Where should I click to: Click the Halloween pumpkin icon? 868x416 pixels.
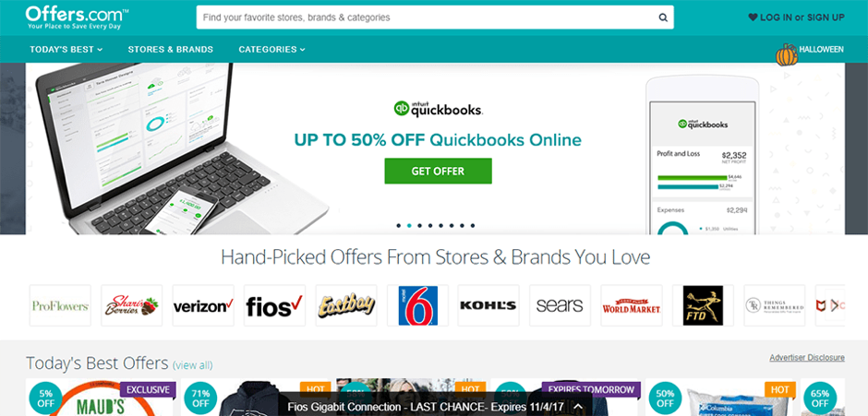[x=787, y=54]
